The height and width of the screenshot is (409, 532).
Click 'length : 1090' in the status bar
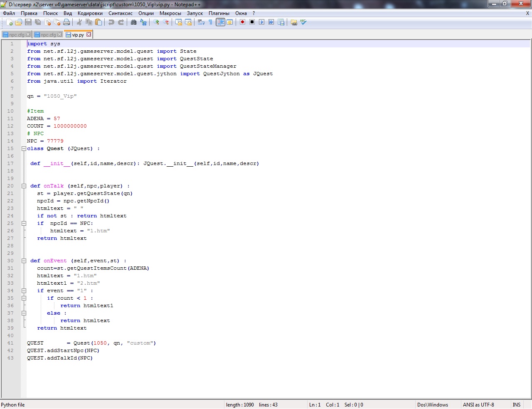pos(240,405)
